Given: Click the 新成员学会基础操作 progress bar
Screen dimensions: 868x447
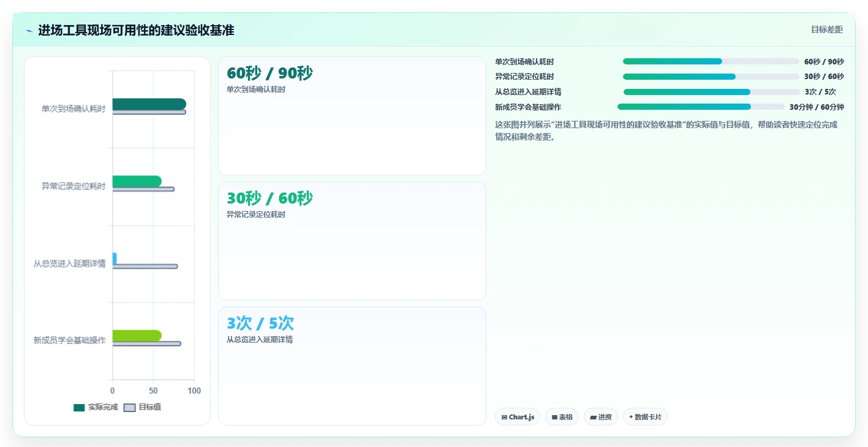Looking at the screenshot, I should coord(701,107).
